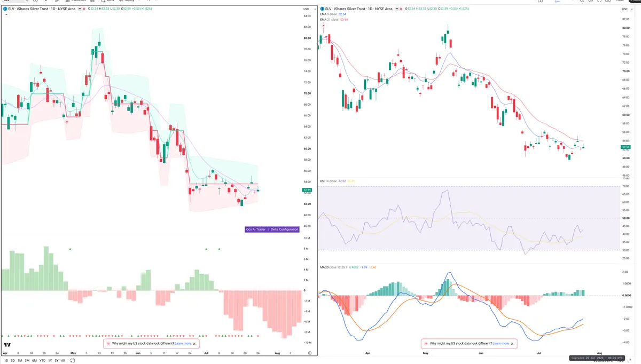Dismiss right chart US stock data notice
The width and height of the screenshot is (641, 364).
pos(512,343)
